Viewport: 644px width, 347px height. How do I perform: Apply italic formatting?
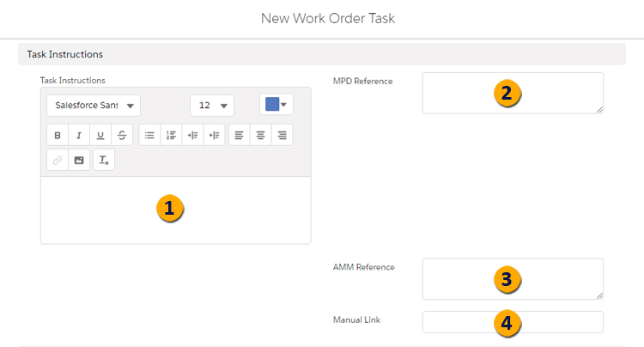click(79, 135)
